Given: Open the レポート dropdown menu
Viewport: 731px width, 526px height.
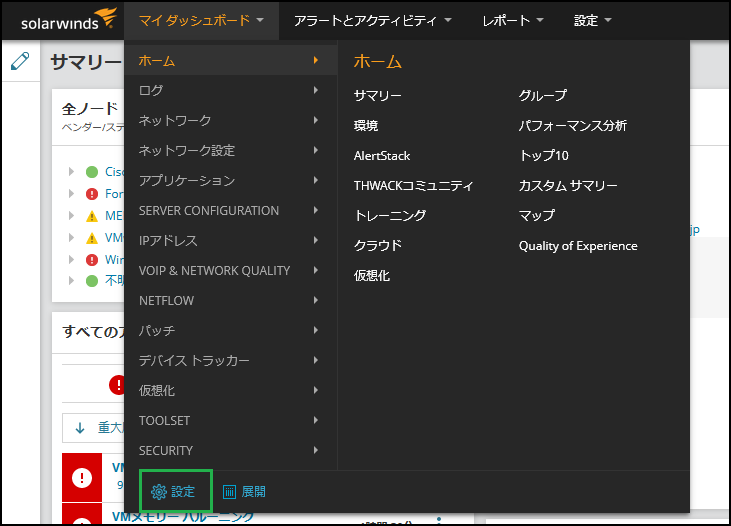Looking at the screenshot, I should (x=513, y=21).
